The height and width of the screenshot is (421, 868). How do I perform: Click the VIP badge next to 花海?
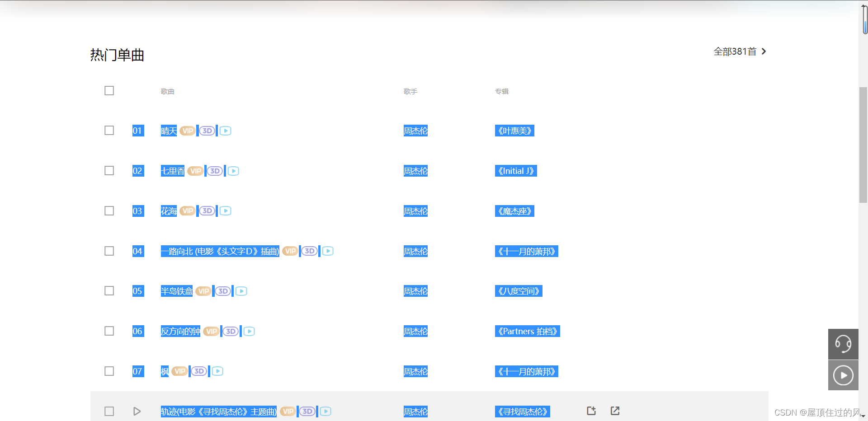point(188,211)
